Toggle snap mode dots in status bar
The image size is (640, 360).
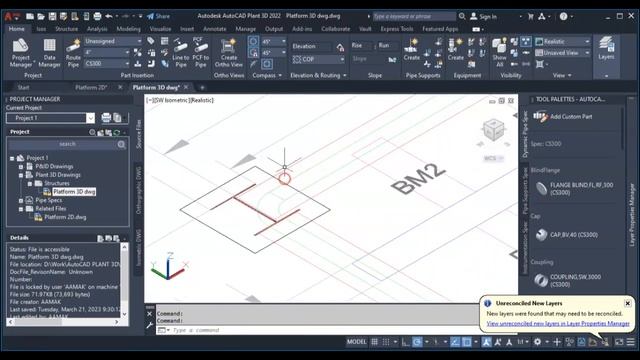pos(386,342)
